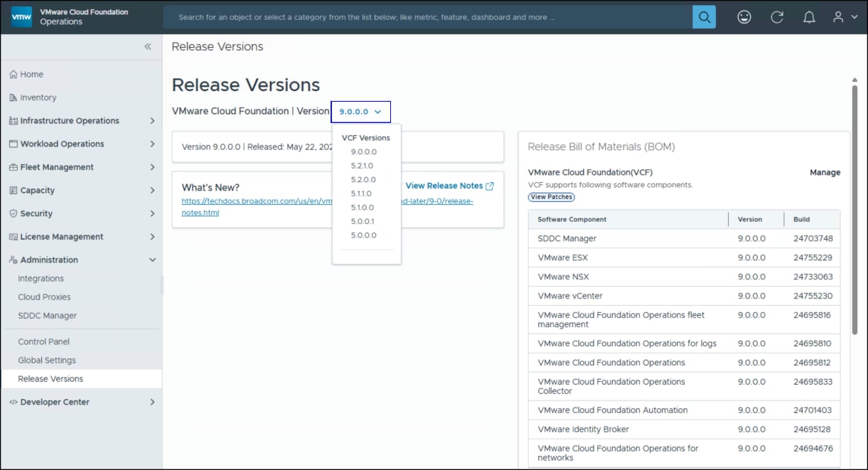868x470 pixels.
Task: Click the Security shield icon
Action: pos(14,213)
